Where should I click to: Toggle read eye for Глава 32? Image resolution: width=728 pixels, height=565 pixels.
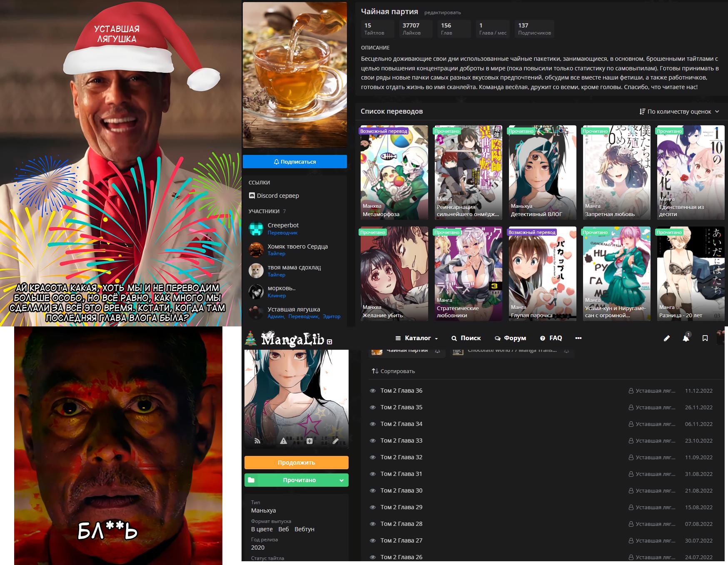[x=373, y=457]
